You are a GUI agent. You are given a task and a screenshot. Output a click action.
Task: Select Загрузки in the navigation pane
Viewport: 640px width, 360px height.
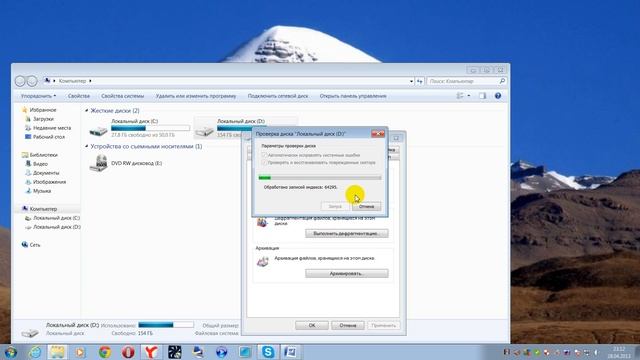pyautogui.click(x=43, y=119)
